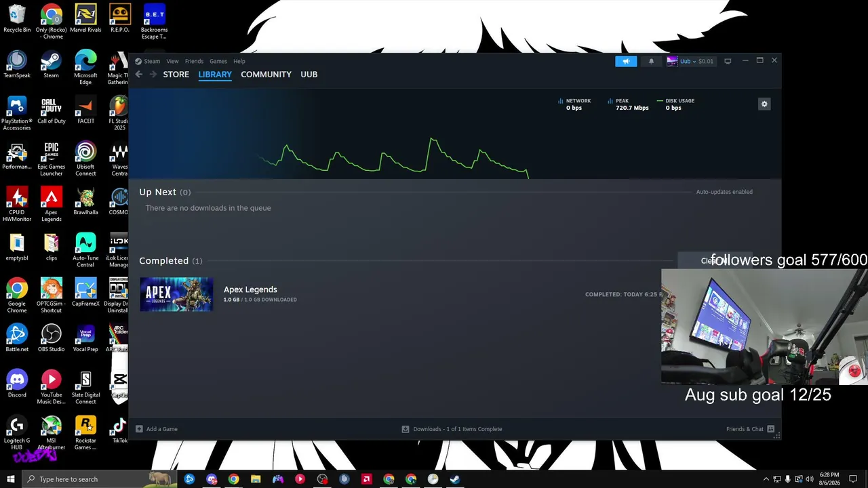Click the Steam announcements megaphone button
The image size is (868, 488).
(x=626, y=61)
